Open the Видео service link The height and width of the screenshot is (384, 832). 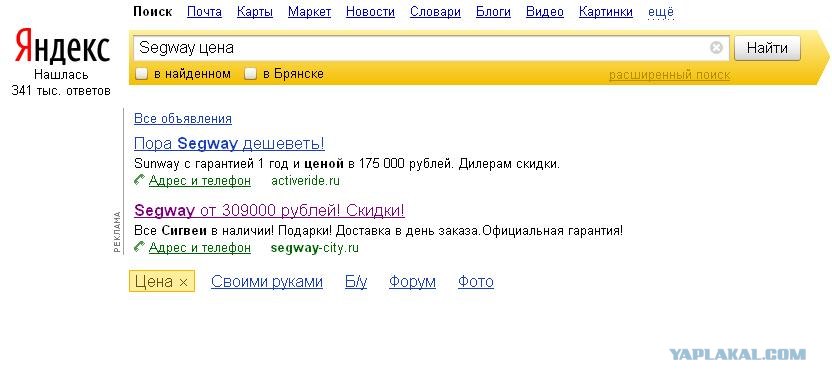coord(545,12)
